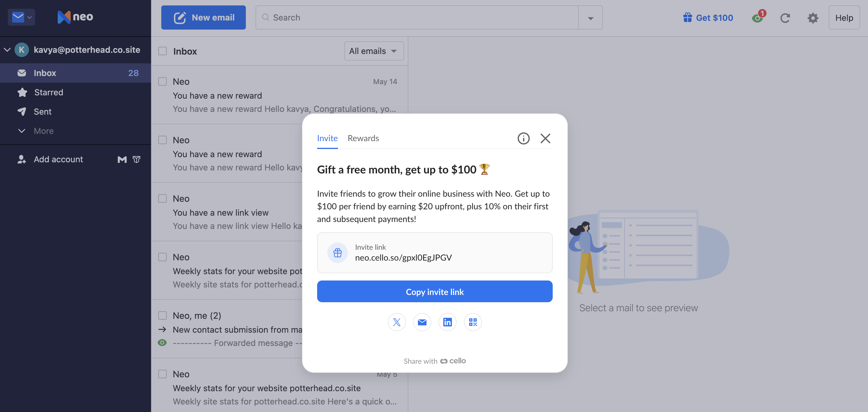Image resolution: width=868 pixels, height=412 pixels.
Task: Select the checkbox for Neo, me (2) email
Action: [162, 315]
